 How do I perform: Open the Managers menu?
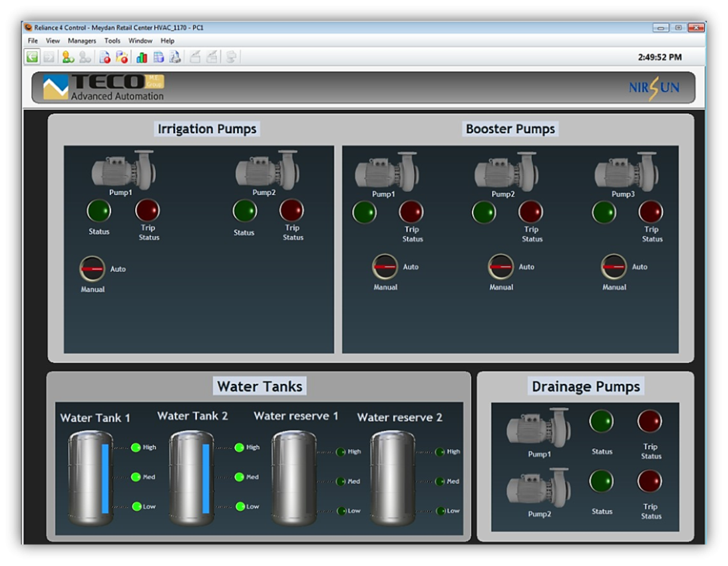coord(82,41)
